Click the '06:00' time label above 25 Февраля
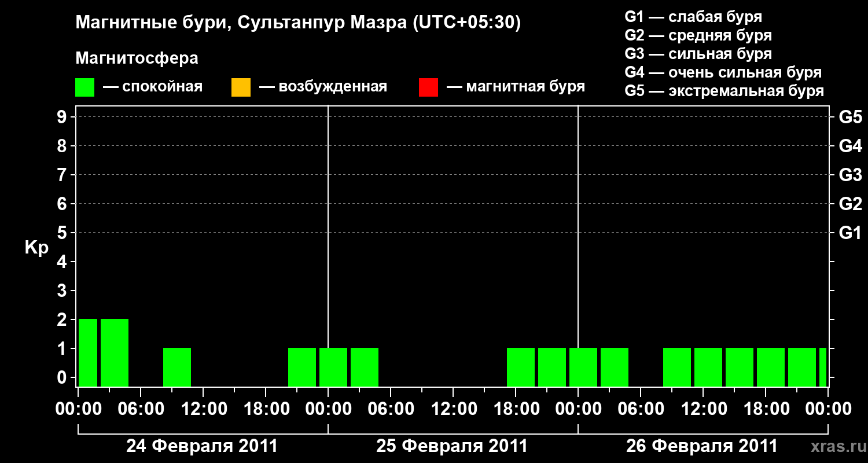 (391, 409)
